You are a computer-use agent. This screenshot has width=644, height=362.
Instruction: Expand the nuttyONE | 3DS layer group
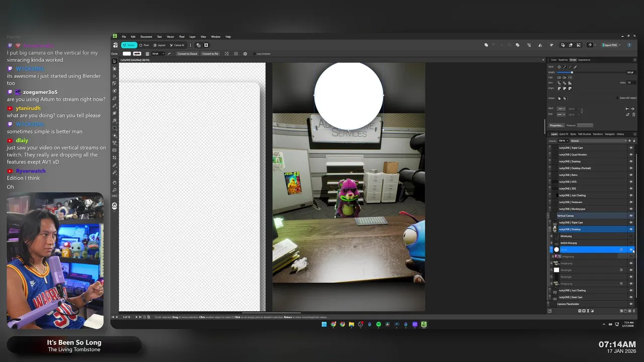point(550,189)
